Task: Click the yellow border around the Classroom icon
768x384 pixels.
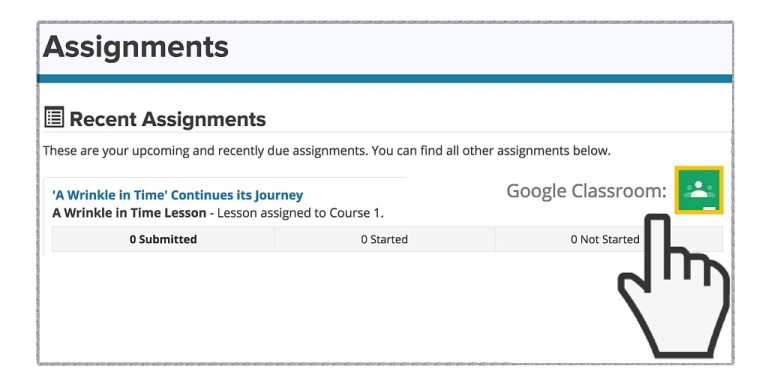Action: pos(698,168)
